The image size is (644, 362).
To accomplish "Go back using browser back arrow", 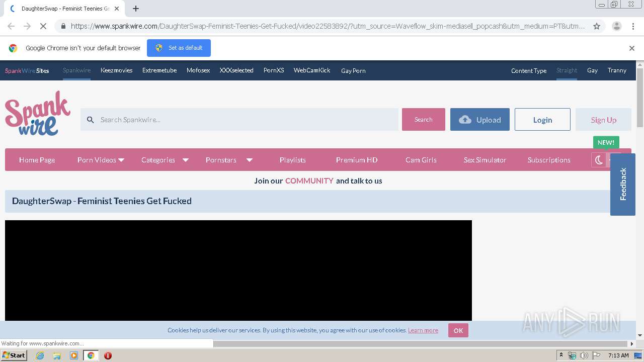I will [x=11, y=26].
